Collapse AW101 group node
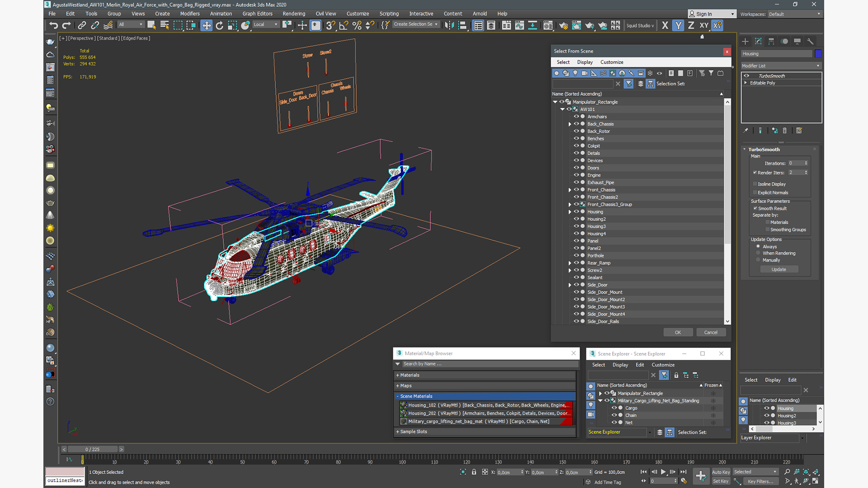The image size is (868, 488). click(562, 109)
